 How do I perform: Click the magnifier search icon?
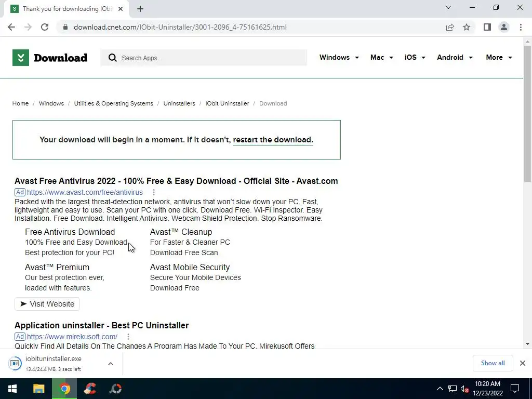(113, 58)
